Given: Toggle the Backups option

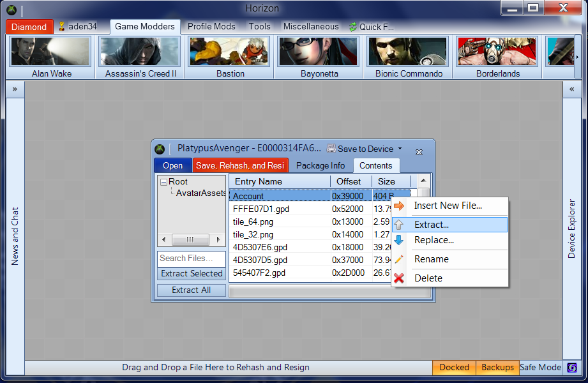Looking at the screenshot, I should coord(497,368).
